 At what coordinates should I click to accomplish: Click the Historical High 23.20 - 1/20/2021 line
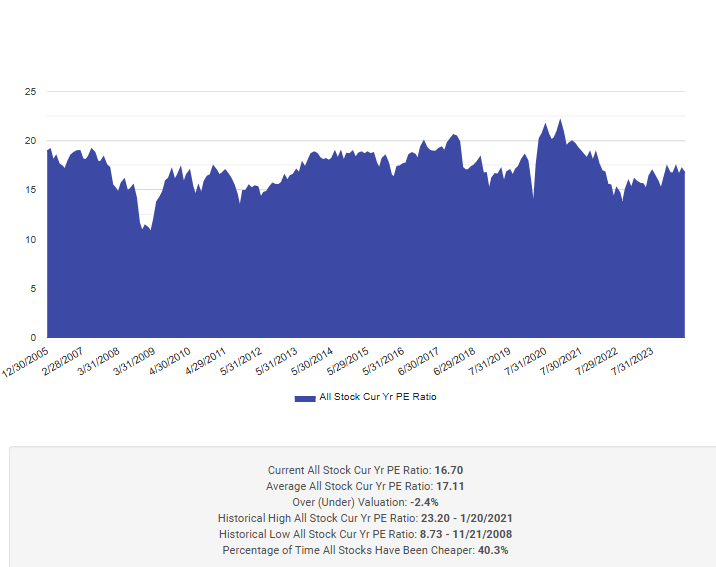pyautogui.click(x=365, y=518)
